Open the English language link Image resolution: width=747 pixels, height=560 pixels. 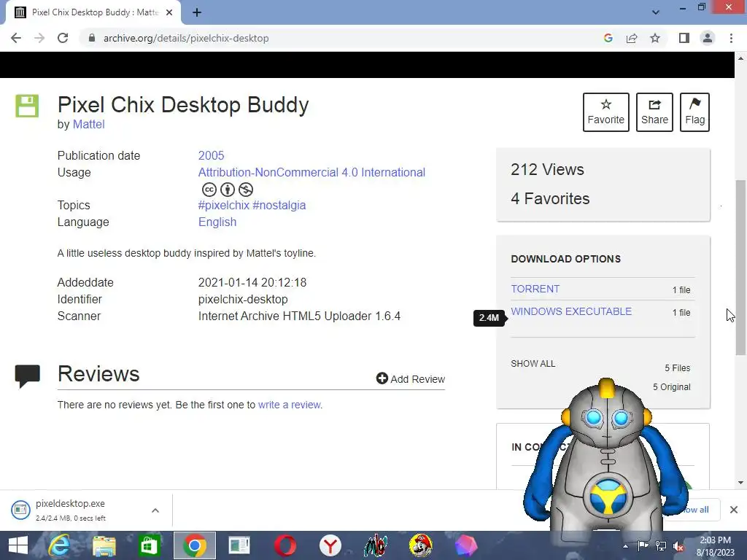217,222
